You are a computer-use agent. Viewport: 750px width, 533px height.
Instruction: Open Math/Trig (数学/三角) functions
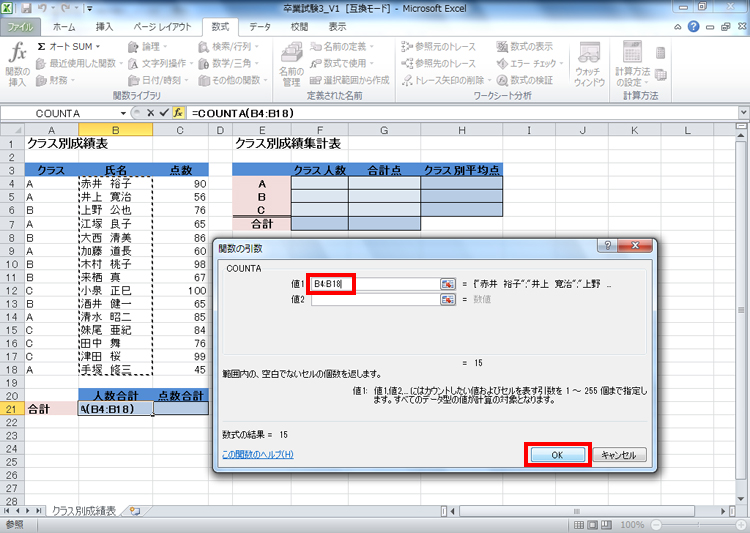point(228,63)
